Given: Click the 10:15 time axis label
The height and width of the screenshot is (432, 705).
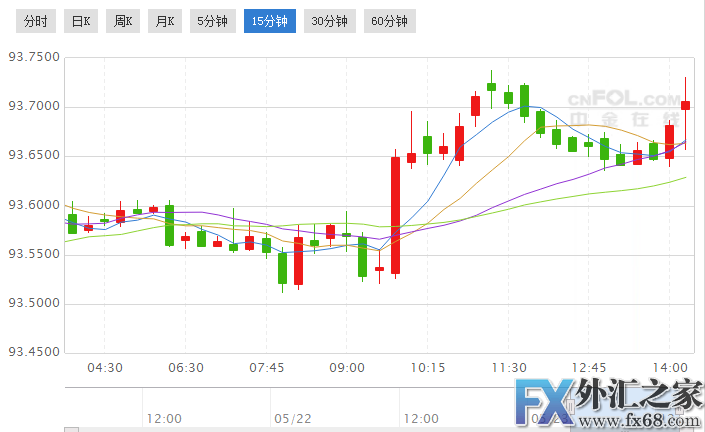Looking at the screenshot, I should click(427, 368).
